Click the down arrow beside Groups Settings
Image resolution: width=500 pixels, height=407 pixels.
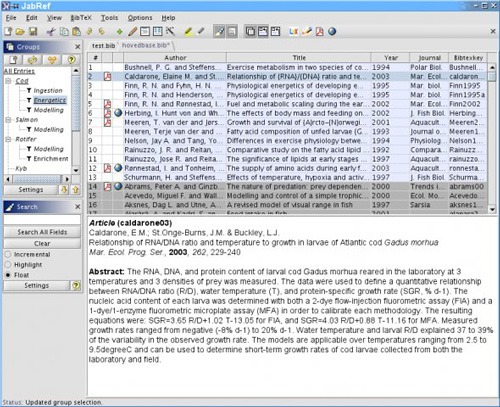pyautogui.click(x=64, y=190)
